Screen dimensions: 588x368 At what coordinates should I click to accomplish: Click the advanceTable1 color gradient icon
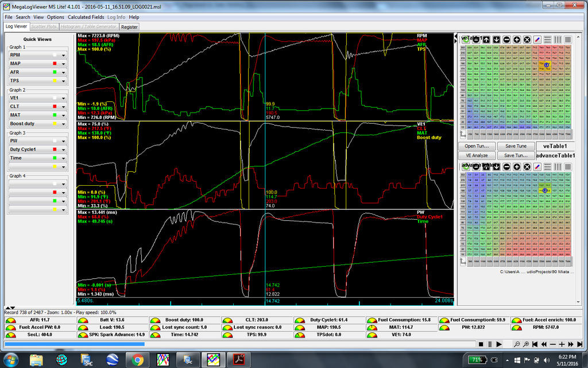(x=537, y=166)
